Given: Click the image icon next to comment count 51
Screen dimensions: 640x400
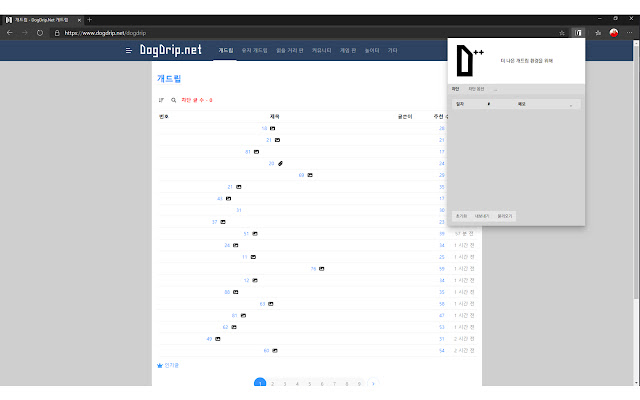Looking at the screenshot, I should point(255,234).
